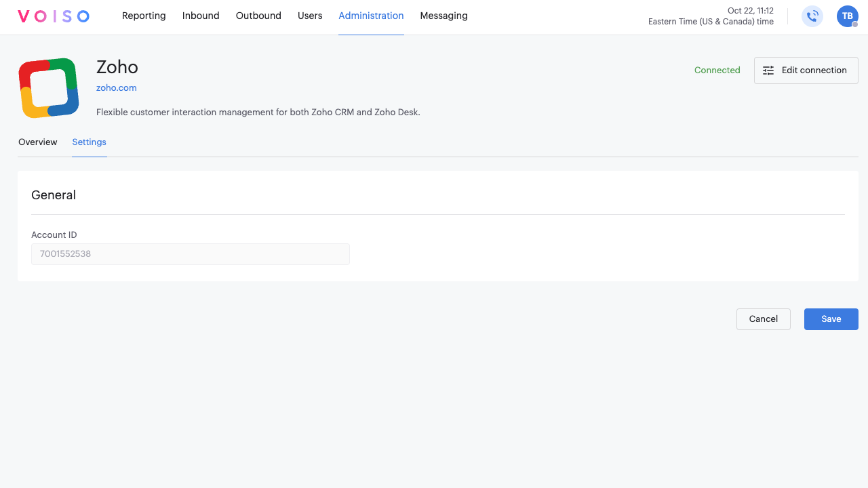
Task: Save the Zoho settings
Action: (831, 319)
